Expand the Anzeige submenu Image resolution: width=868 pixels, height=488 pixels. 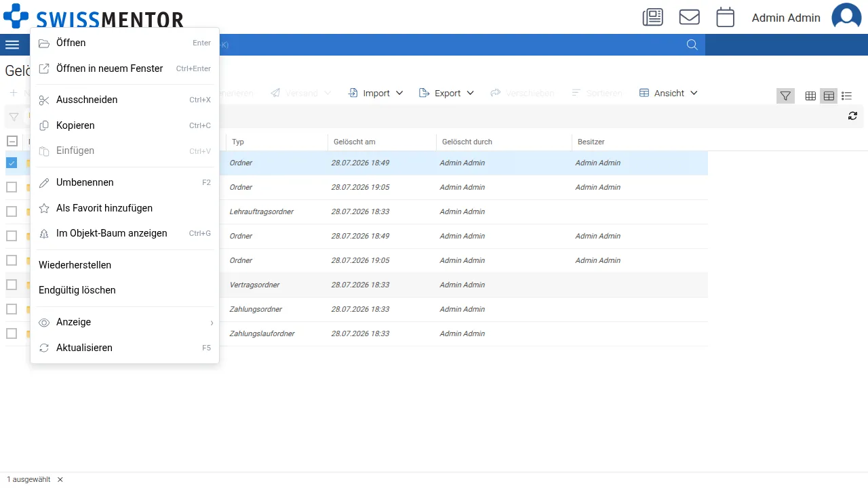tap(125, 323)
